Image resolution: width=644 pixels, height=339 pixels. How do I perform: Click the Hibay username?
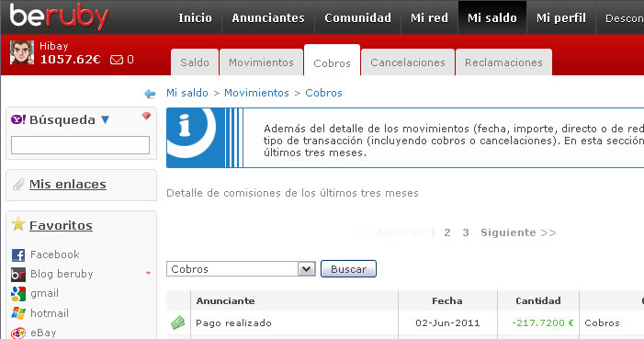pos(54,46)
